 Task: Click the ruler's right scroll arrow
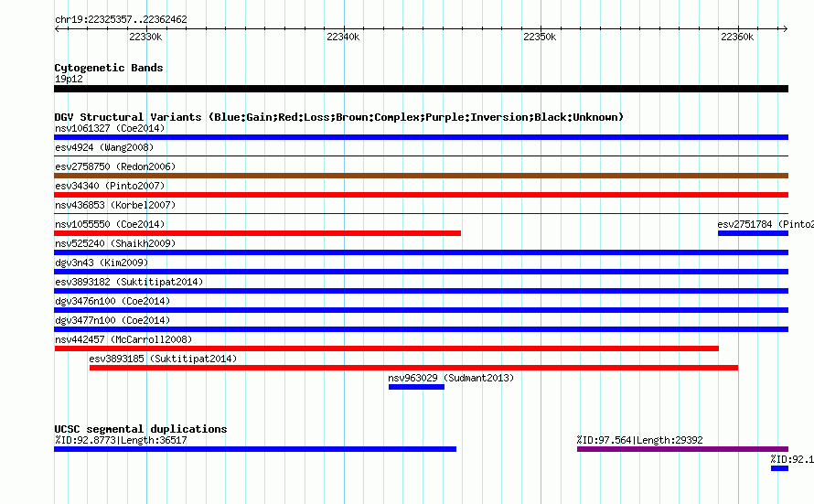coord(785,28)
